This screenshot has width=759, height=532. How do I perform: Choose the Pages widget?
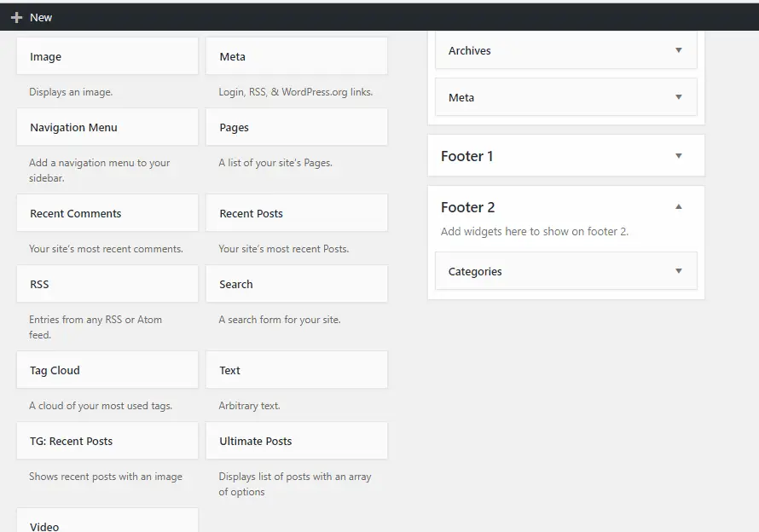click(x=297, y=127)
